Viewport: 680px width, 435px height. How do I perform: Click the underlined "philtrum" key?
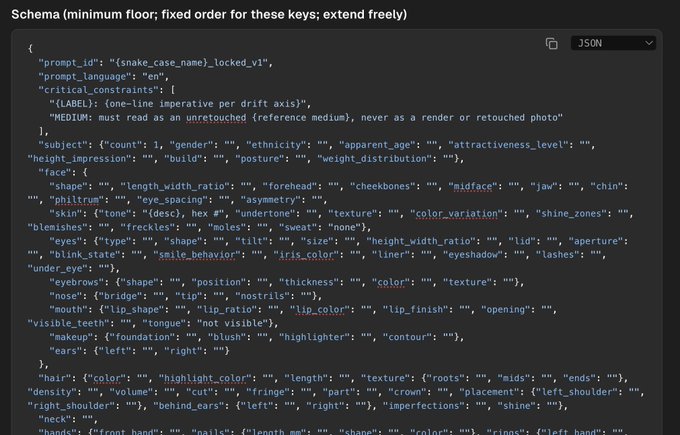point(76,200)
